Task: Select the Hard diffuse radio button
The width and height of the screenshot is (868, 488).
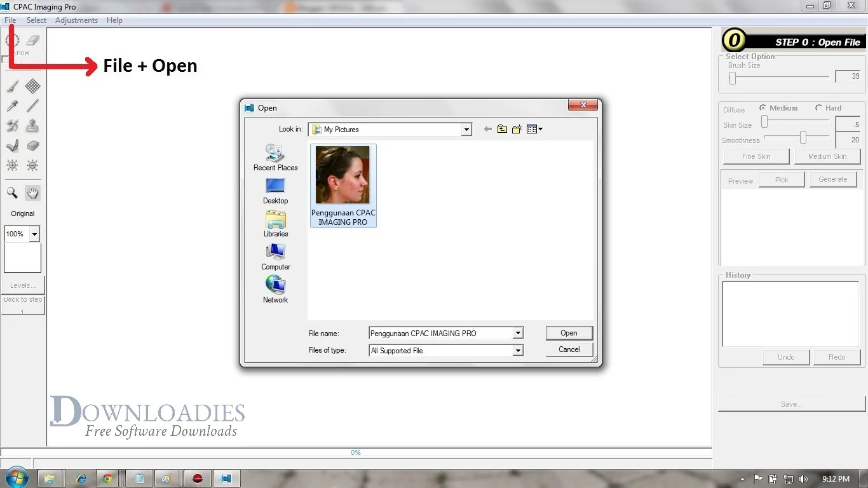Action: [818, 108]
